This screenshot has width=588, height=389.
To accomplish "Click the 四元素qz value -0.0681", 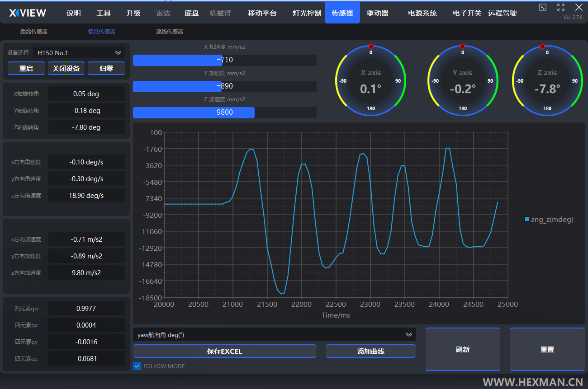I will click(86, 359).
